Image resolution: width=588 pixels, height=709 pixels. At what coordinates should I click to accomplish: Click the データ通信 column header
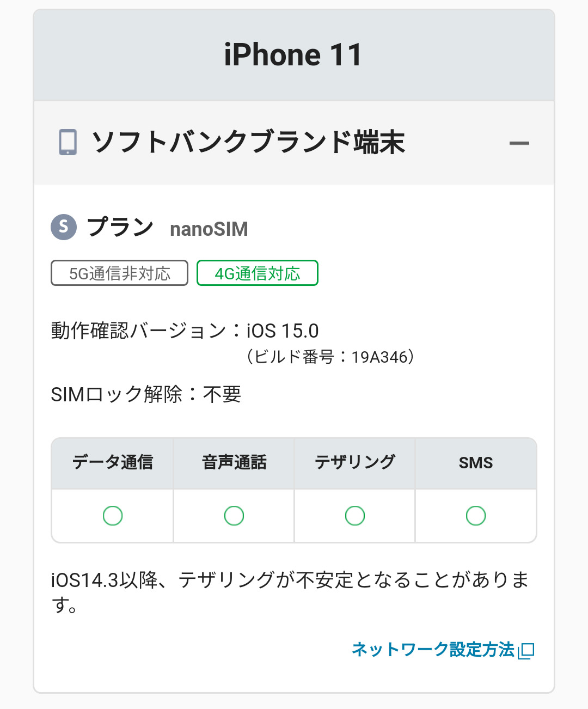point(113,462)
